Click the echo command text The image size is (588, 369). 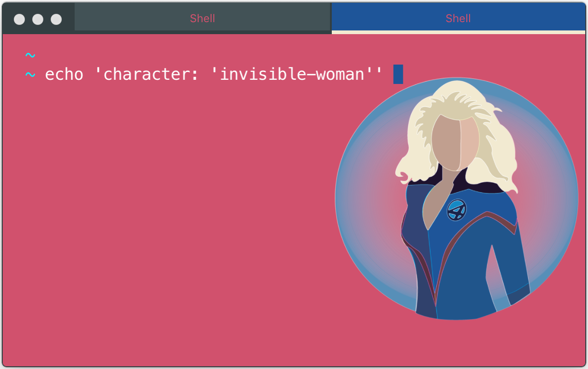click(x=64, y=74)
